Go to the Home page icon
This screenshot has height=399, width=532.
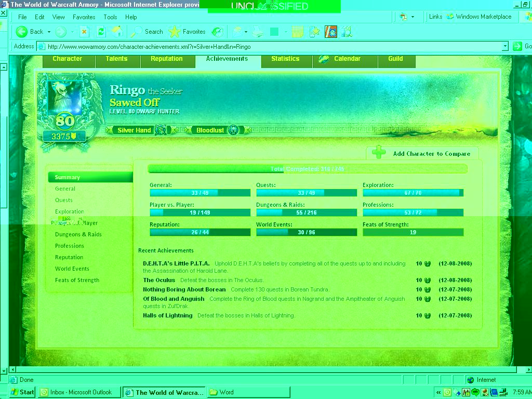[x=117, y=32]
